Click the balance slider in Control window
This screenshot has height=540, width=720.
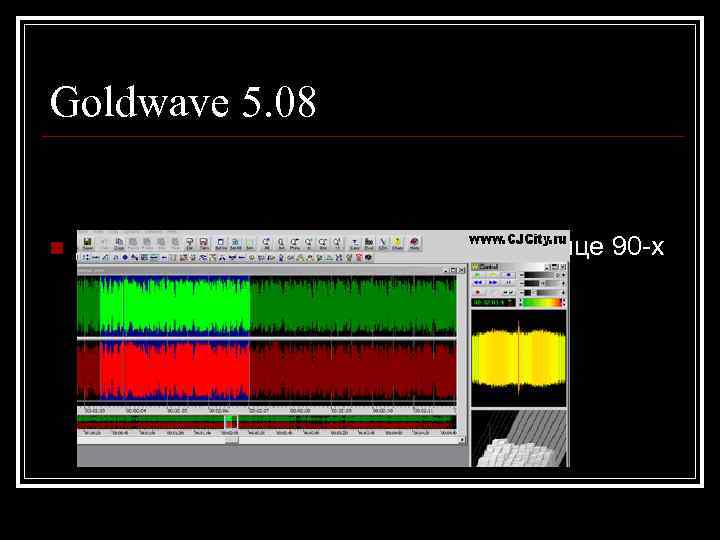point(542,283)
